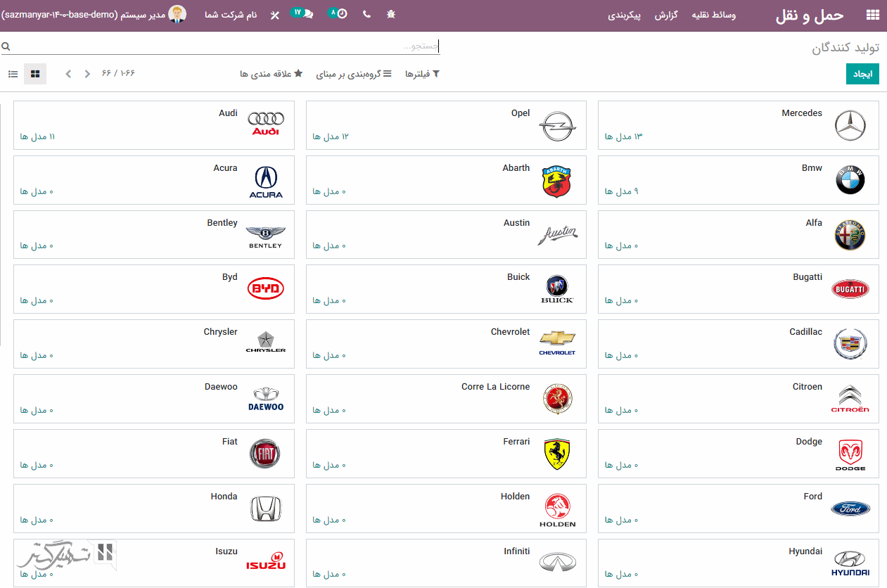
Task: Open the conversations chat icon with badge
Action: 303,13
